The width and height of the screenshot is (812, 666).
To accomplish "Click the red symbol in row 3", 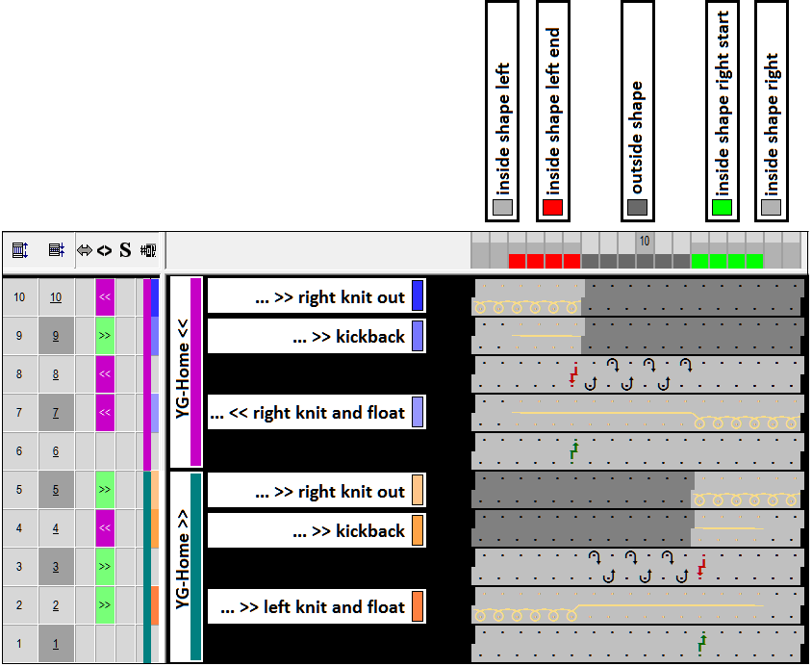I will 701,567.
